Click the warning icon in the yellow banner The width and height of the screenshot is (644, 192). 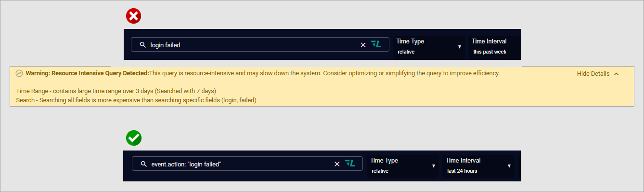coord(19,73)
